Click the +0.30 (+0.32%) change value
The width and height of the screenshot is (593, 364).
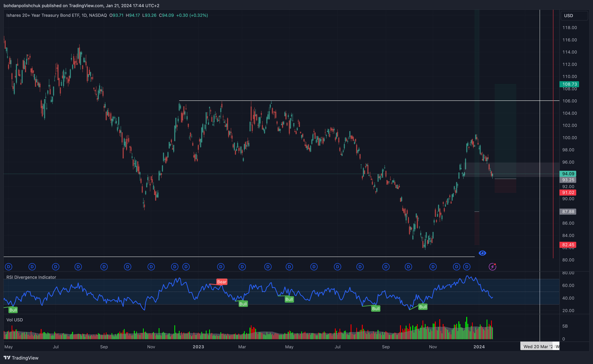pos(192,15)
